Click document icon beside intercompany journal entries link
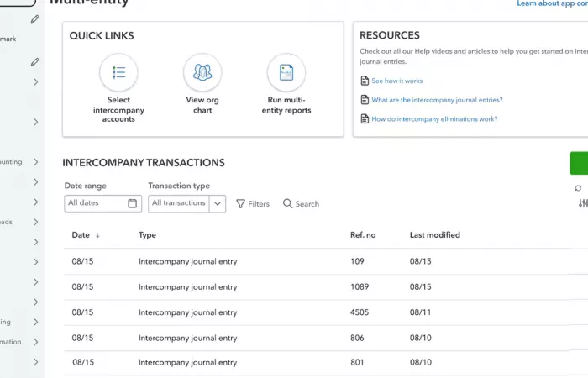Screen dimensions: 588x378 (365, 100)
